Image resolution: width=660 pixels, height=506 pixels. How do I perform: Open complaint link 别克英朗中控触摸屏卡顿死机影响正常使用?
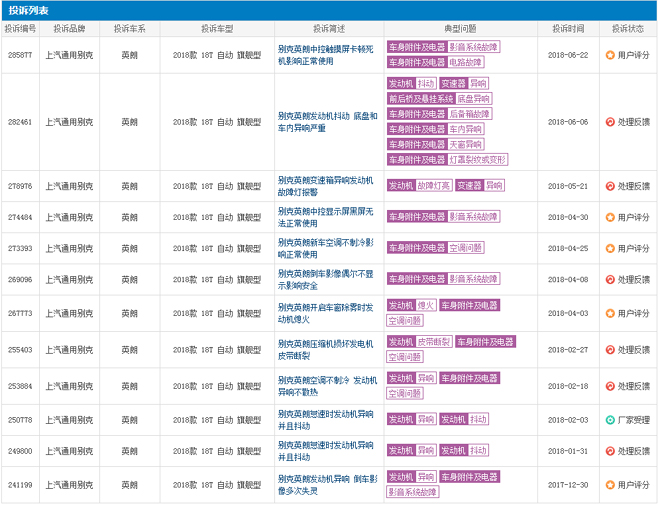click(325, 55)
